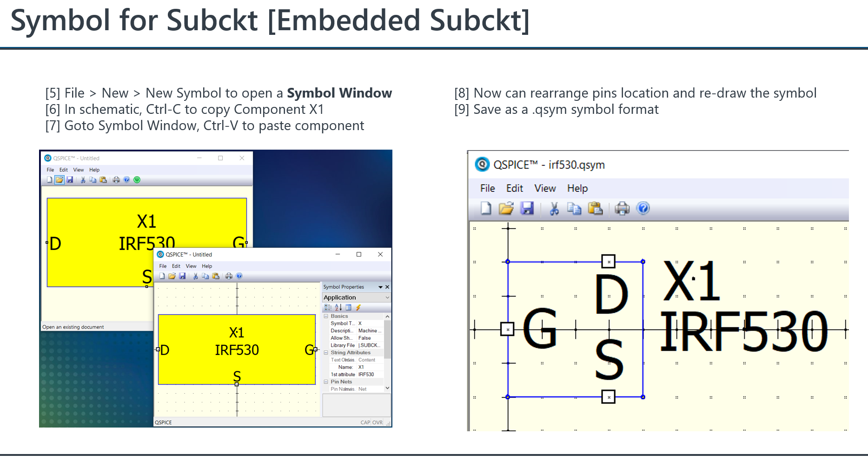
Task: Open File menu in irf530.qsym window
Action: pyautogui.click(x=487, y=188)
